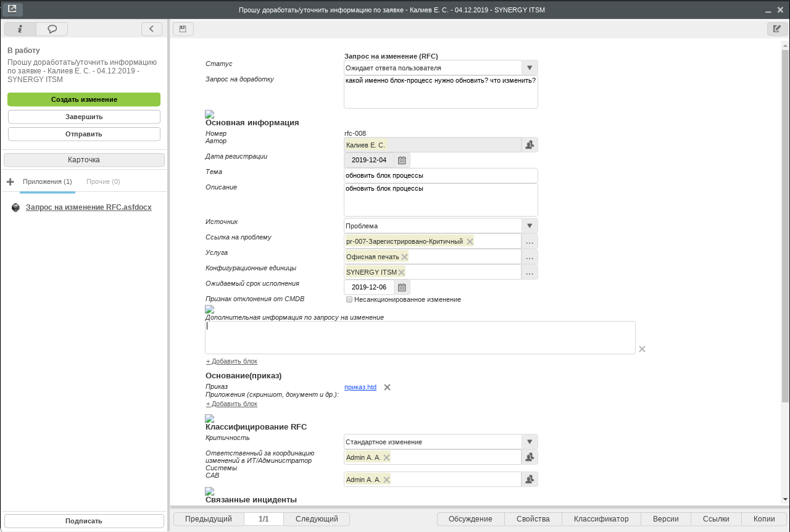The width and height of the screenshot is (790, 532).
Task: Open the Свойства tab
Action: tap(533, 519)
